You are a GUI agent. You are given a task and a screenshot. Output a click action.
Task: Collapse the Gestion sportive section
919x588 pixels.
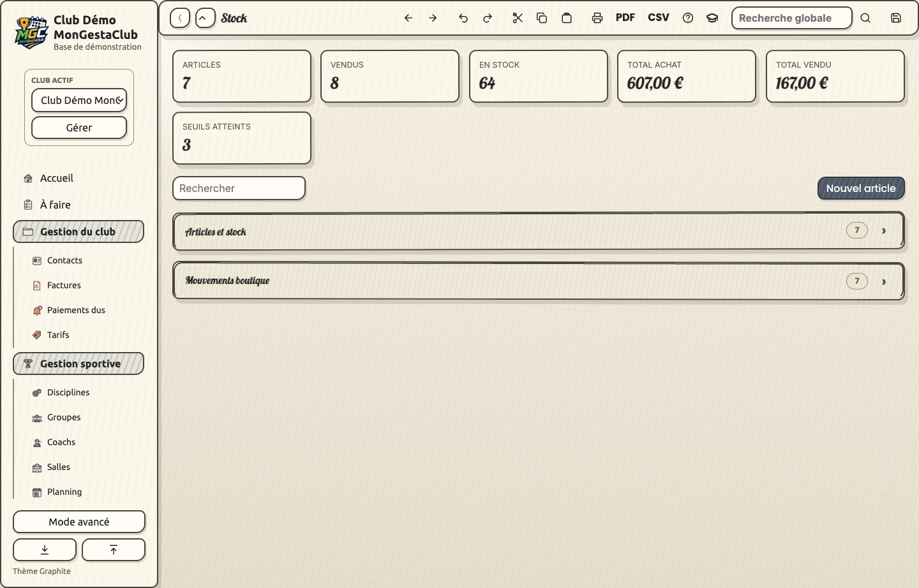pos(78,364)
